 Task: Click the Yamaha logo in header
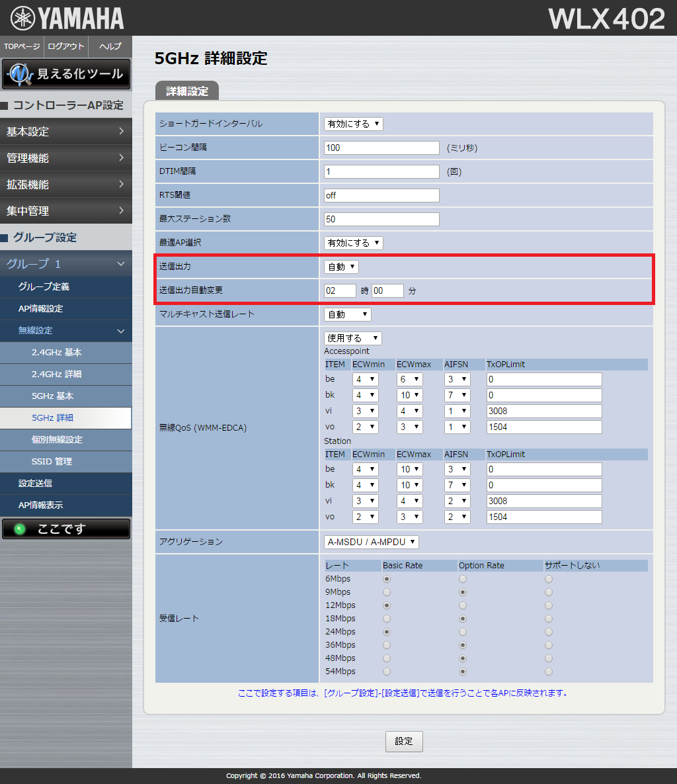[x=67, y=19]
